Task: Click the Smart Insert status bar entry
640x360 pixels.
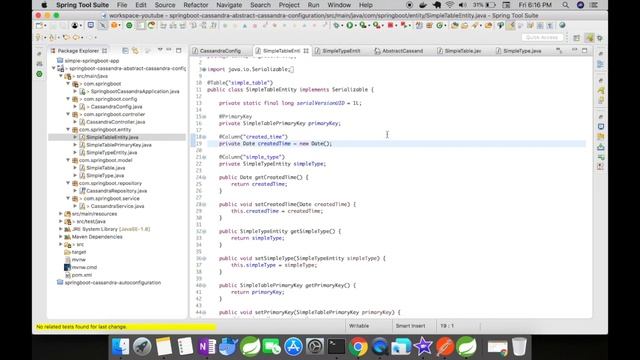Action: pos(410,326)
